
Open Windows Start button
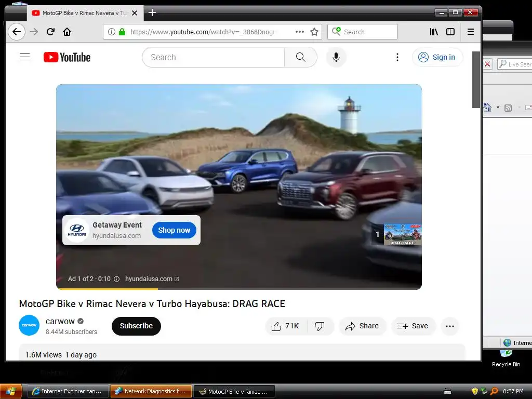11,391
